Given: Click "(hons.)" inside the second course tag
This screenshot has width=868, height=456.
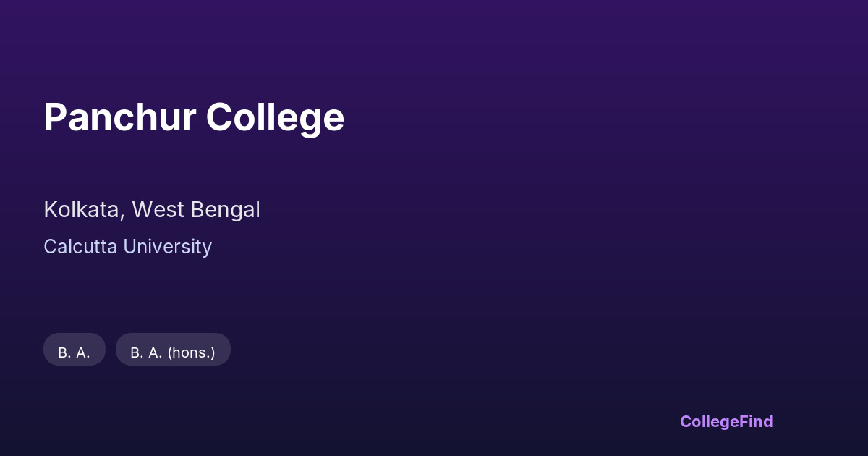Looking at the screenshot, I should (192, 352).
